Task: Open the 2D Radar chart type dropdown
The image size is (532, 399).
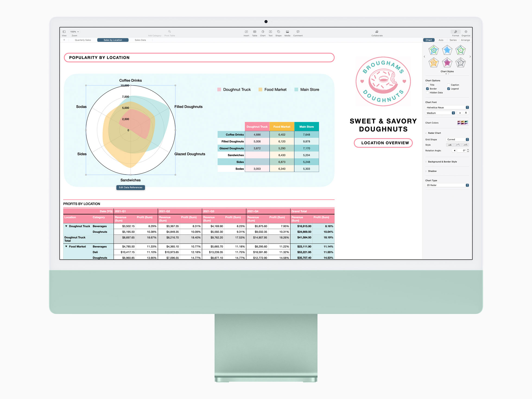Action: pyautogui.click(x=447, y=185)
